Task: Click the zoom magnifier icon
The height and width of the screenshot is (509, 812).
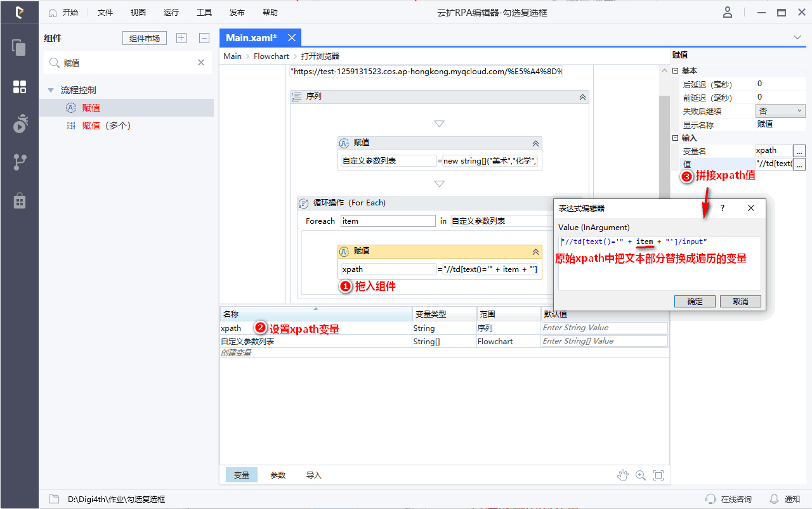Action: pos(641,475)
